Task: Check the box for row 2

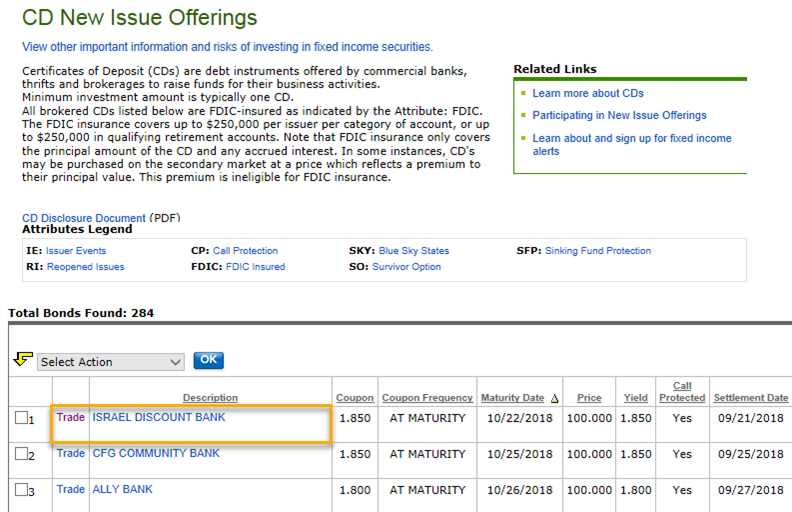Action: pos(21,455)
